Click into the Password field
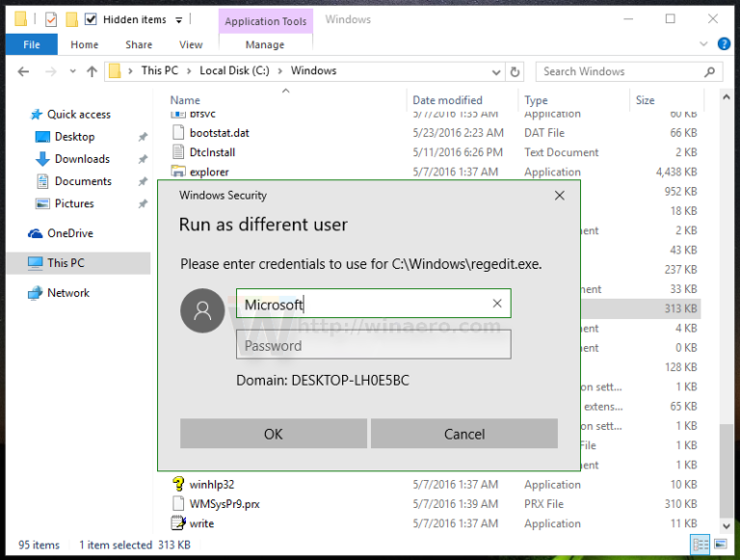This screenshot has height=560, width=740. click(x=373, y=345)
